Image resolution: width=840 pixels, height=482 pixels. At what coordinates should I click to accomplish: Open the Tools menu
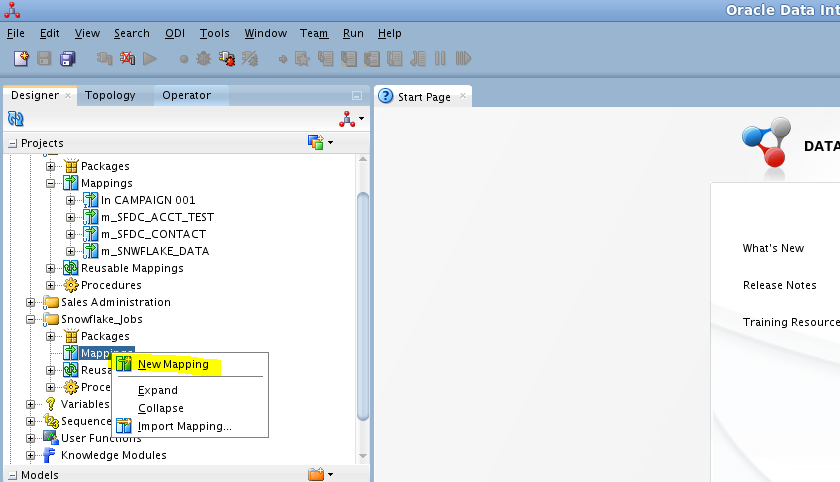(x=214, y=33)
